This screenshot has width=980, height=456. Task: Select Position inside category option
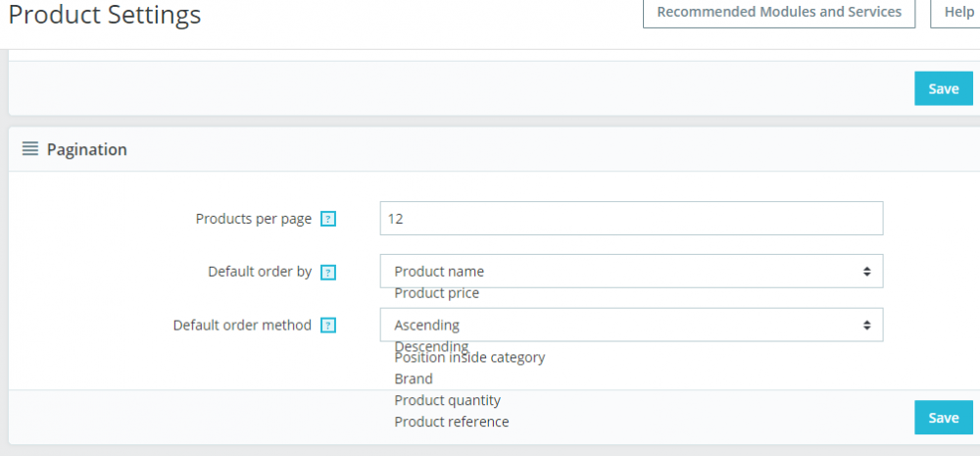tap(469, 358)
